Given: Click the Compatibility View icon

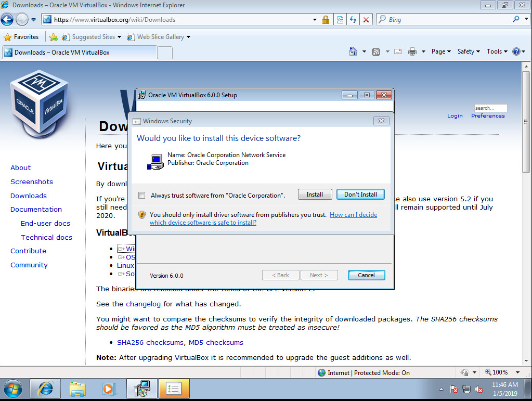Looking at the screenshot, I should (x=340, y=20).
